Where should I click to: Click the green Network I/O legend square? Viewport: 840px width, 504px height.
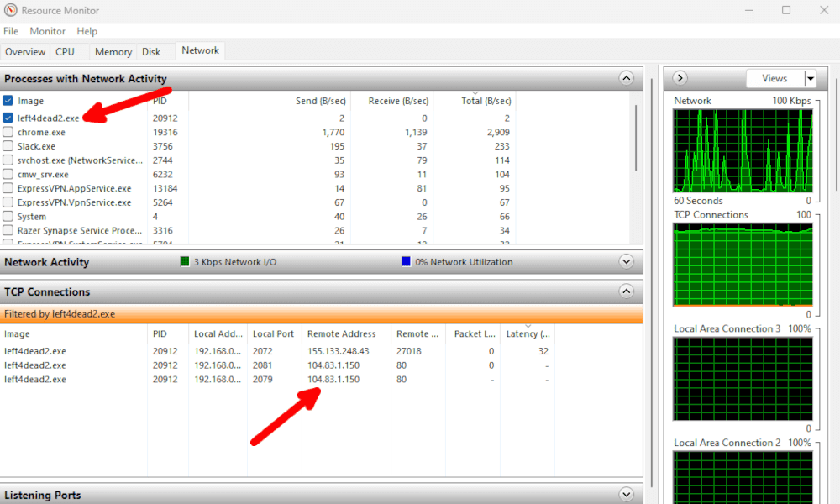(185, 261)
